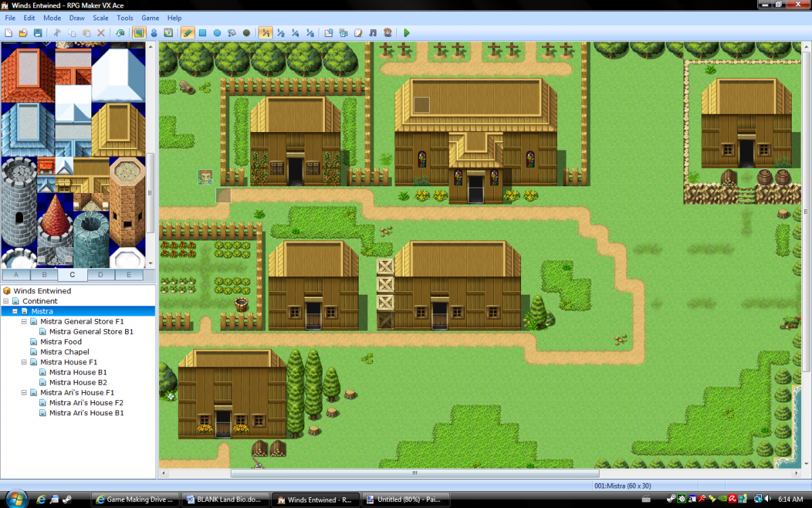Open the Help menu
The height and width of the screenshot is (508, 812).
tap(175, 18)
